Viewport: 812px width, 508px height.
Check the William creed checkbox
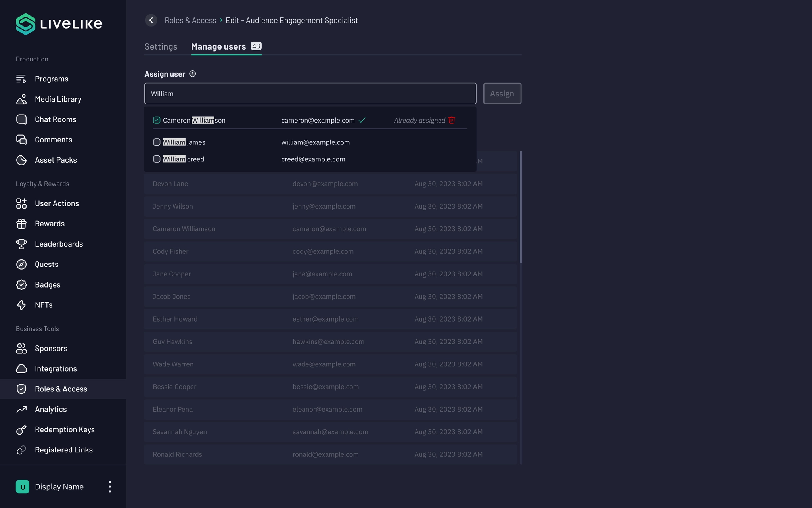157,159
